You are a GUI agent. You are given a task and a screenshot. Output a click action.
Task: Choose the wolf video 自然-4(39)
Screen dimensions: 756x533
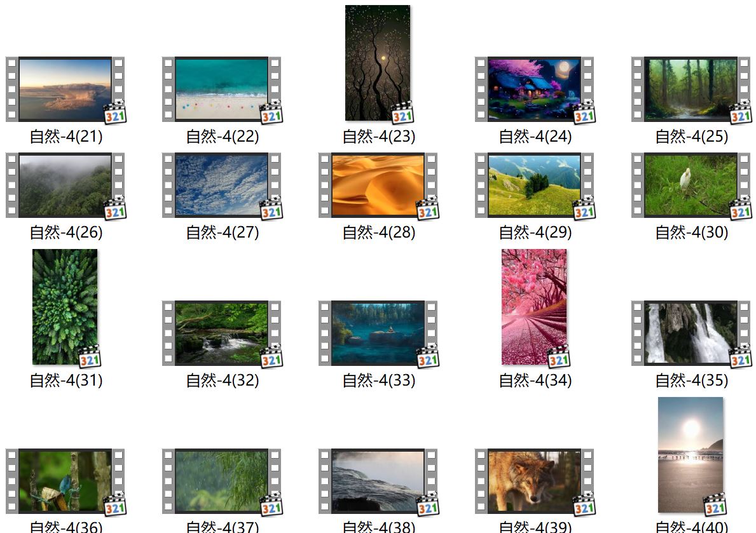tap(534, 481)
